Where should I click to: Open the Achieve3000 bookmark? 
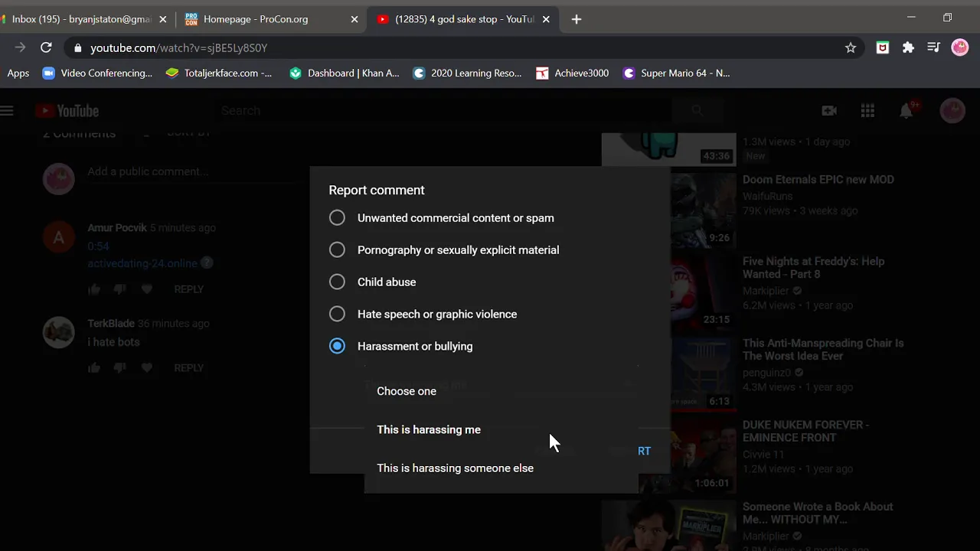[x=573, y=73]
